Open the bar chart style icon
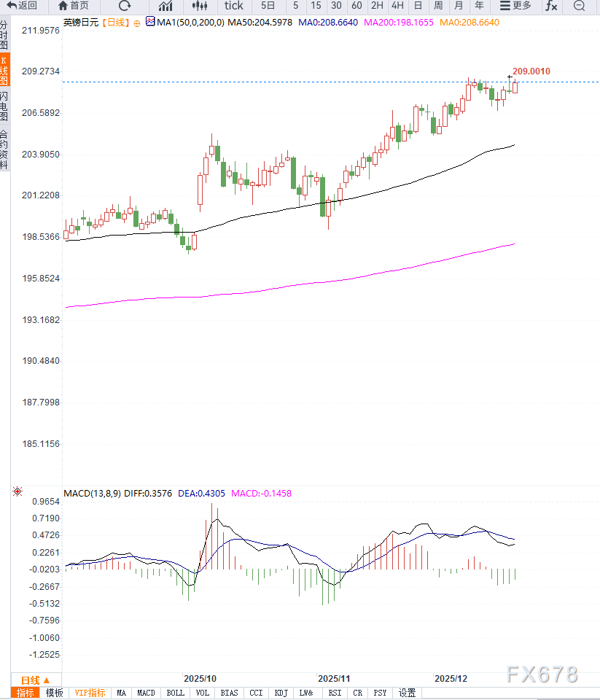600x700 pixels. click(x=165, y=6)
